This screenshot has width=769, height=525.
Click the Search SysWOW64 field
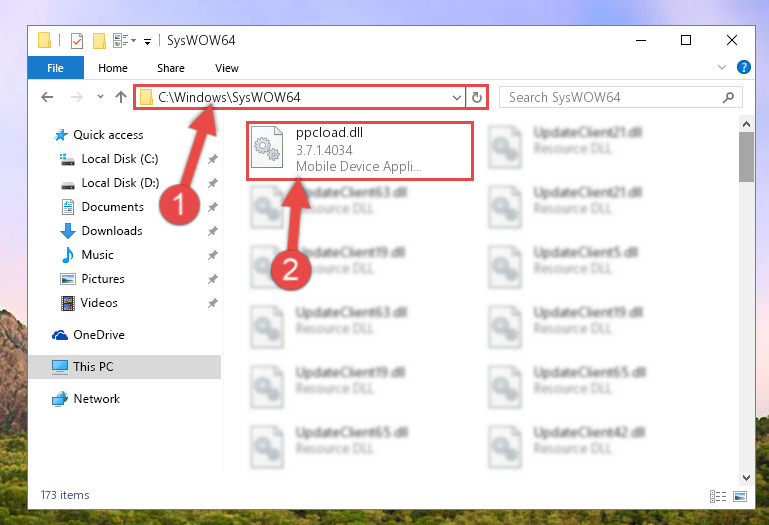click(621, 97)
